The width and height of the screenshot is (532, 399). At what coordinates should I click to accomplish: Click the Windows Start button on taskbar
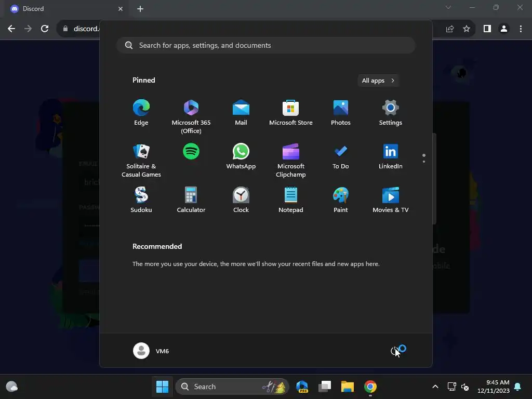(x=162, y=387)
